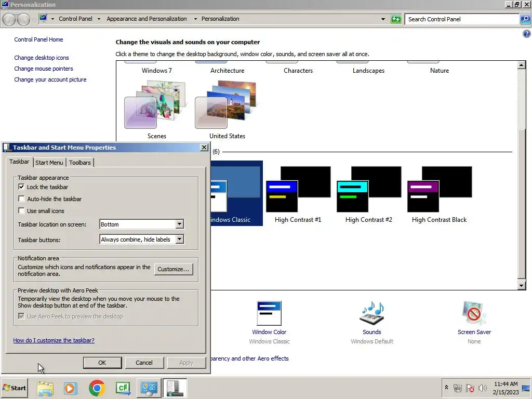Viewport: 532px width, 399px height.
Task: Click Control Panel in breadcrumb
Action: (x=75, y=19)
